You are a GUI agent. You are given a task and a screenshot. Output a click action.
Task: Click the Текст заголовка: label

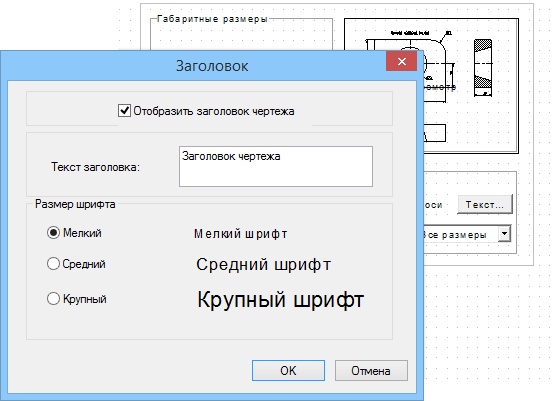point(96,167)
